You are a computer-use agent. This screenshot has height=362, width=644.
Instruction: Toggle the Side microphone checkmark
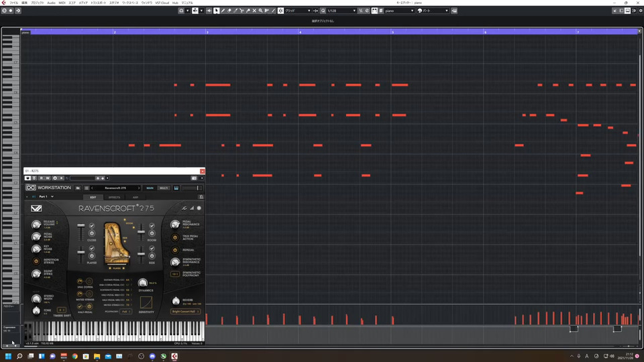click(152, 248)
